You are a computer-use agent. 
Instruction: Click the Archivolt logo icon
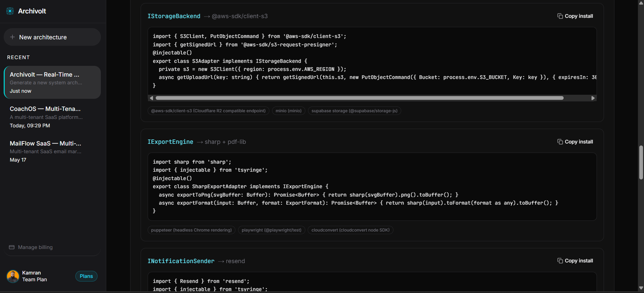(x=10, y=11)
